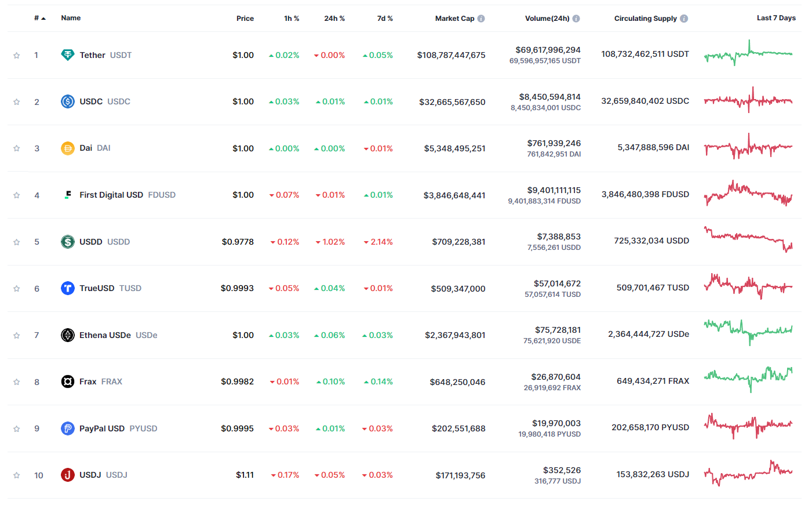
Task: Favorite Ethena USDe with star
Action: coord(17,336)
